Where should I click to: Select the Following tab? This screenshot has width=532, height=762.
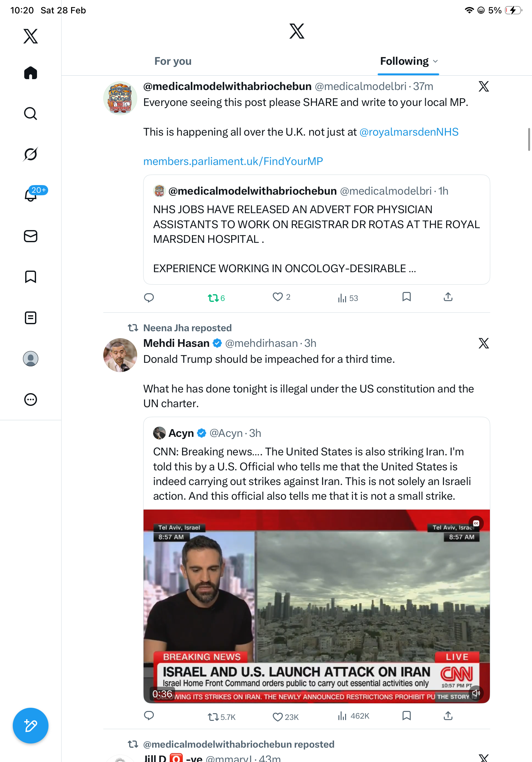coord(404,61)
